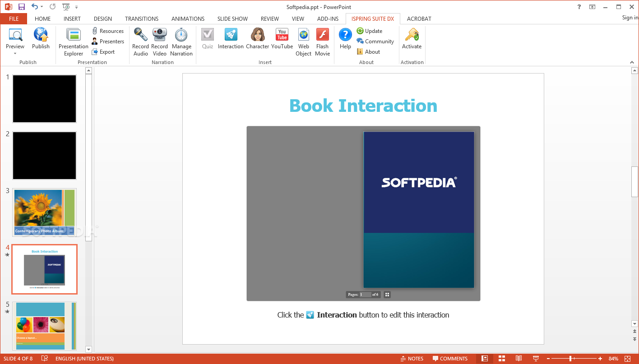This screenshot has height=364, width=639.
Task: Insert a Character
Action: (258, 38)
